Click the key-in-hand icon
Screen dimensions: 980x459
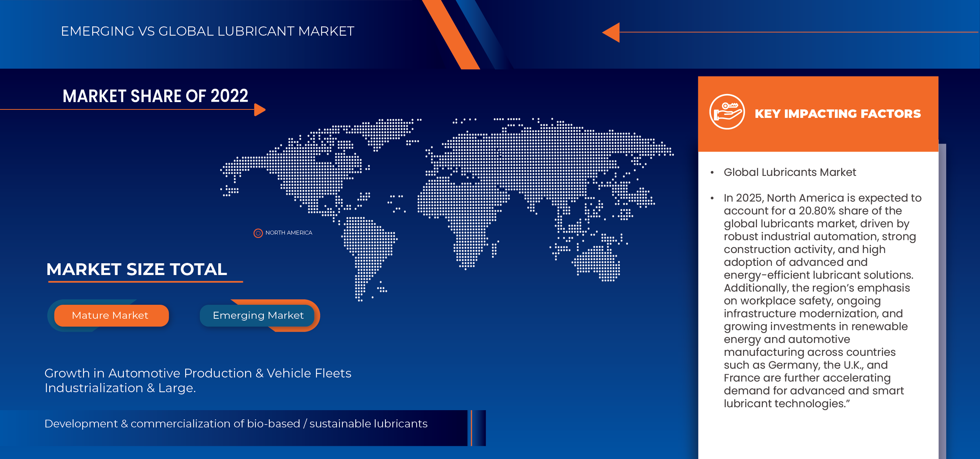click(727, 111)
